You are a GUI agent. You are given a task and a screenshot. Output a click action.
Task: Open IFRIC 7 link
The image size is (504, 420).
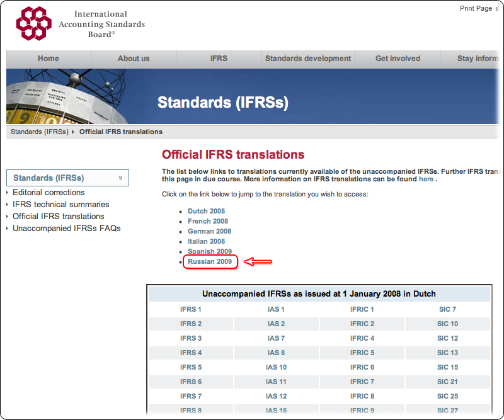[x=362, y=382]
